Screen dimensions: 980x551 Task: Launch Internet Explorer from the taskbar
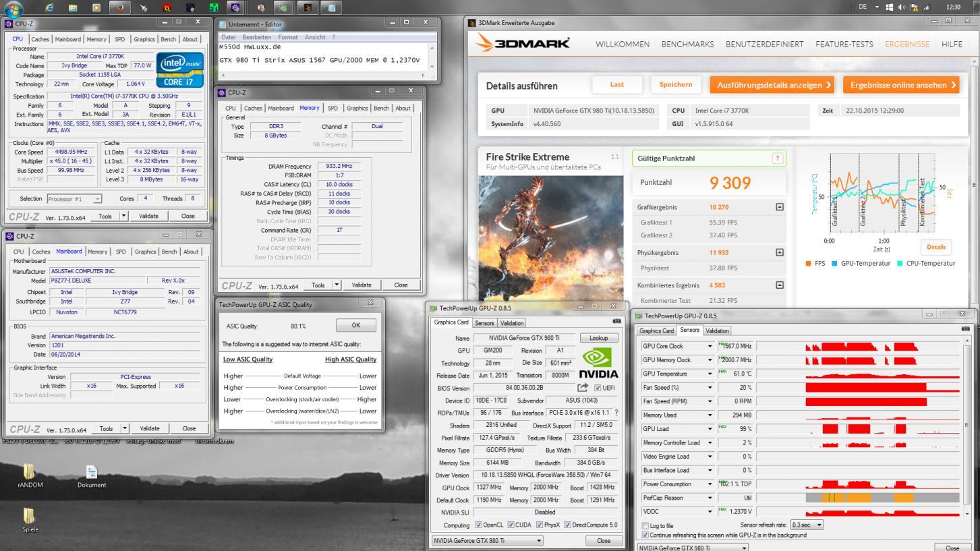(x=49, y=7)
